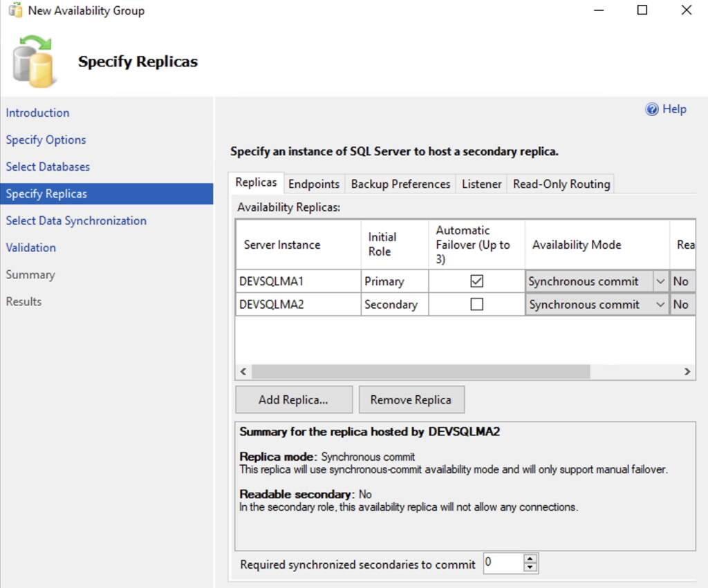Go to the Select Data Synchronization step
Viewport: 708px width, 588px height.
pos(77,220)
